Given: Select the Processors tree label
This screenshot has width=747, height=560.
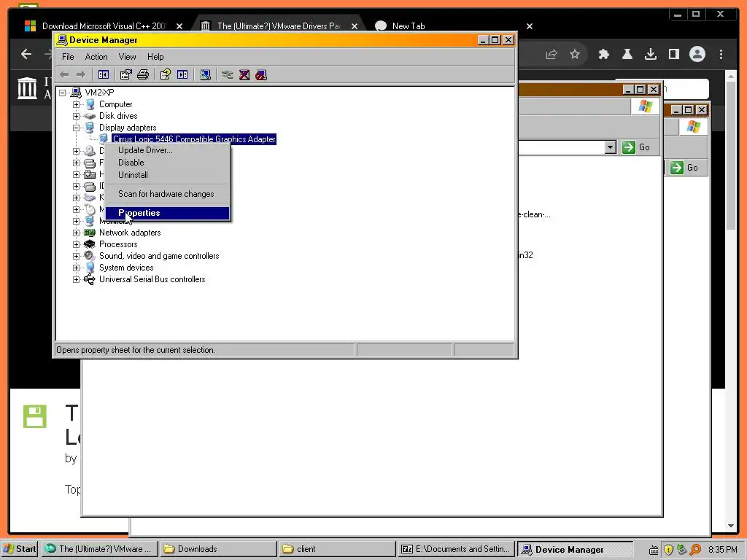Looking at the screenshot, I should (118, 244).
